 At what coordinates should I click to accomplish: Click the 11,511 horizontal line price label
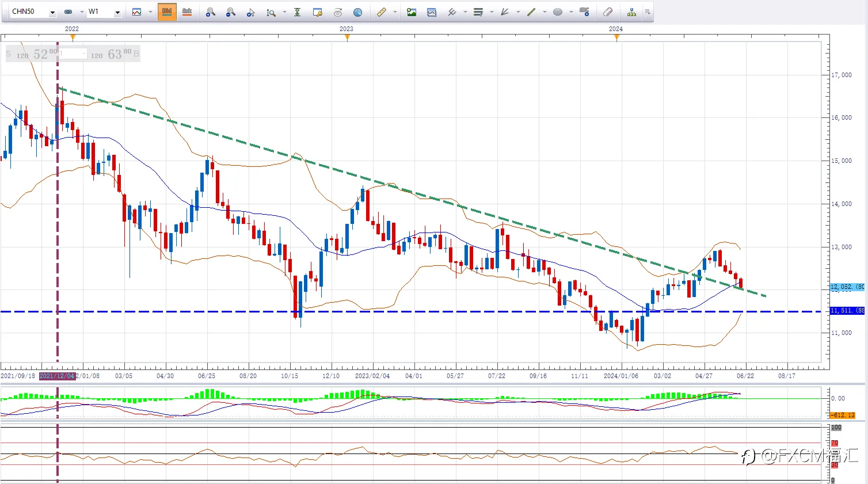coord(847,311)
